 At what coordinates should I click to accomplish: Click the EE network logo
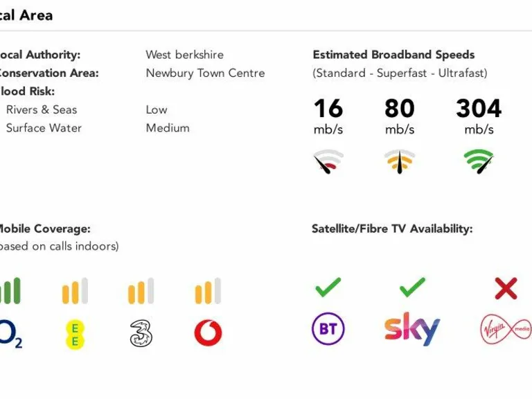(x=74, y=334)
